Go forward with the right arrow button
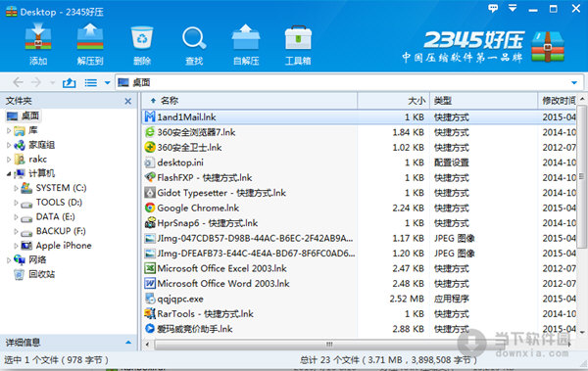 [x=36, y=82]
